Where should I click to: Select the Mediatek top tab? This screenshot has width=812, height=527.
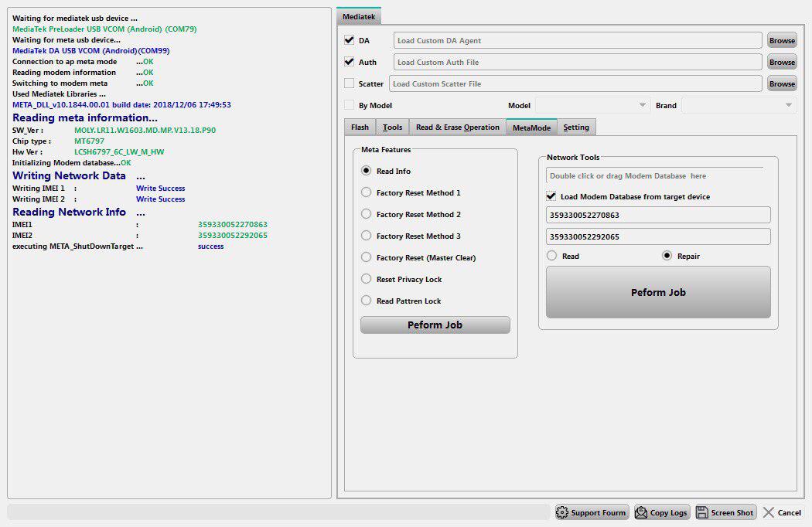(x=359, y=16)
